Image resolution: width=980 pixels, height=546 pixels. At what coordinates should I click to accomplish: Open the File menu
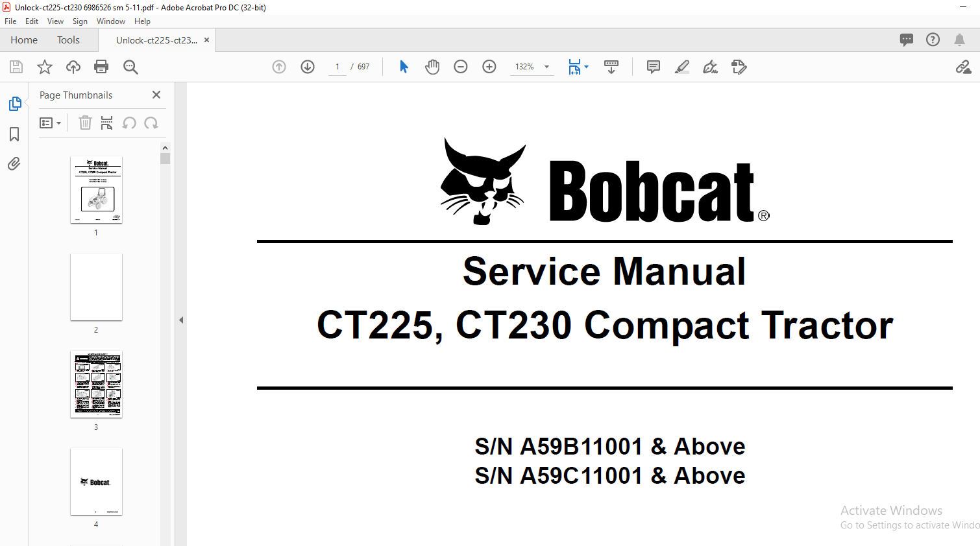tap(10, 21)
